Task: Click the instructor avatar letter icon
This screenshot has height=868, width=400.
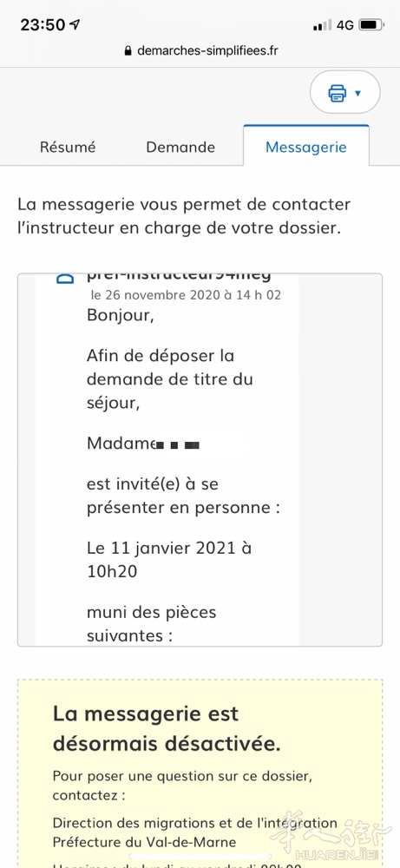Action: [x=65, y=278]
